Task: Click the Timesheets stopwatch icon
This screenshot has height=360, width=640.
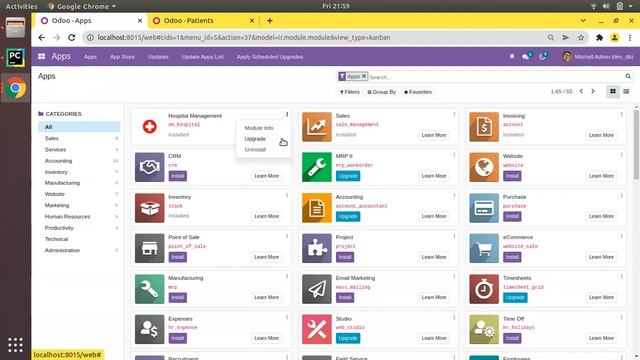Action: (x=484, y=289)
